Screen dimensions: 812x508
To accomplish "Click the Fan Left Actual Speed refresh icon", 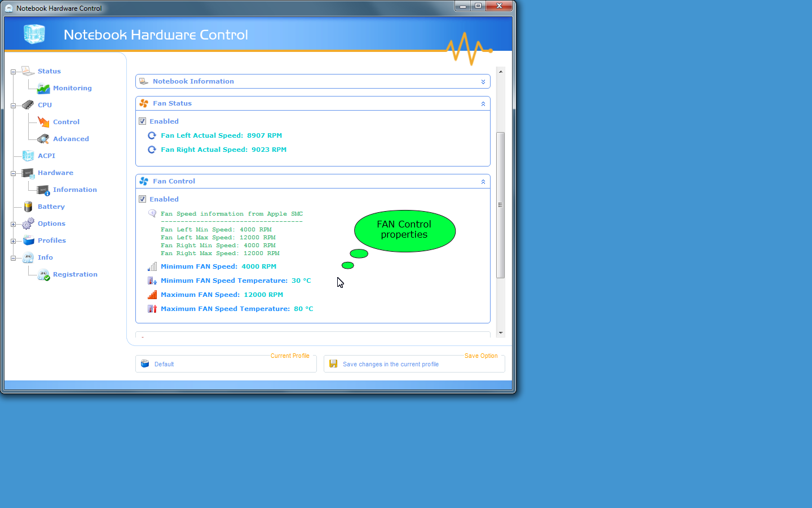I will [x=152, y=135].
